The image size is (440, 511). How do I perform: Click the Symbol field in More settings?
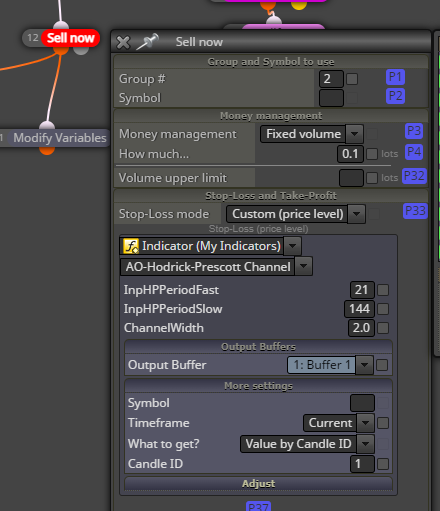[362, 403]
